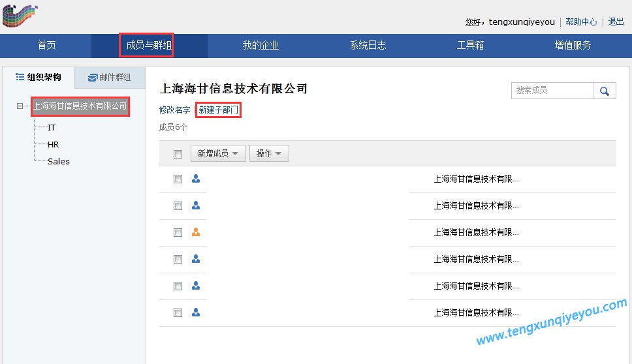The width and height of the screenshot is (632, 364).
Task: Click the 修改名字 link
Action: [x=174, y=110]
